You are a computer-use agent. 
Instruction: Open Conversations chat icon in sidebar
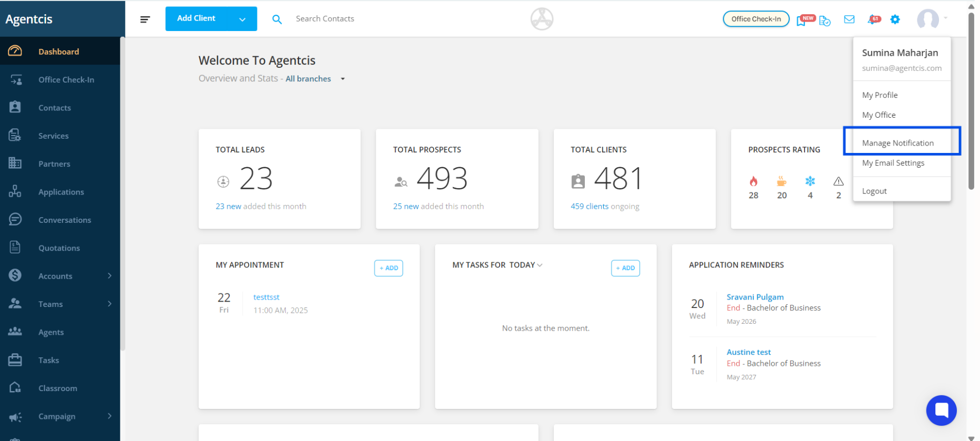point(15,219)
